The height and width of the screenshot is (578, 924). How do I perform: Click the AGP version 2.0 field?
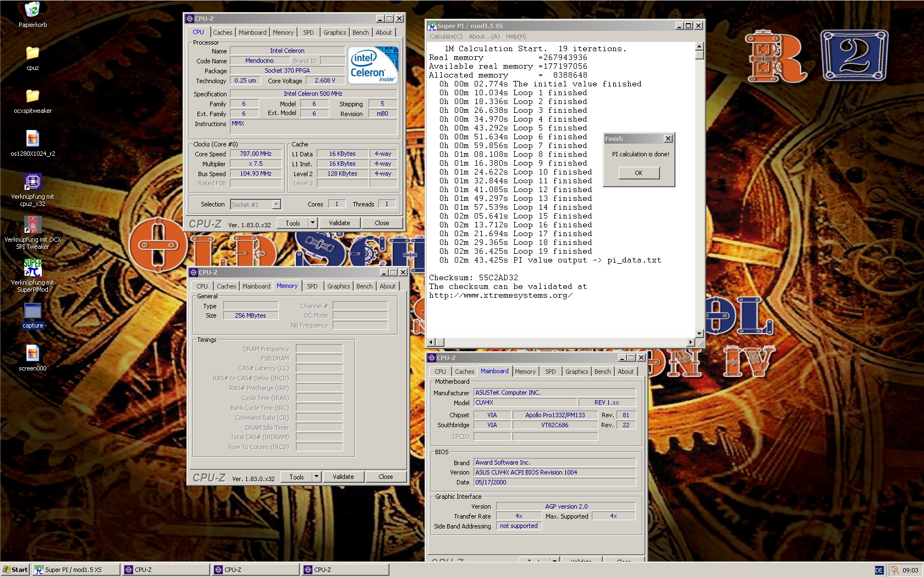[566, 506]
